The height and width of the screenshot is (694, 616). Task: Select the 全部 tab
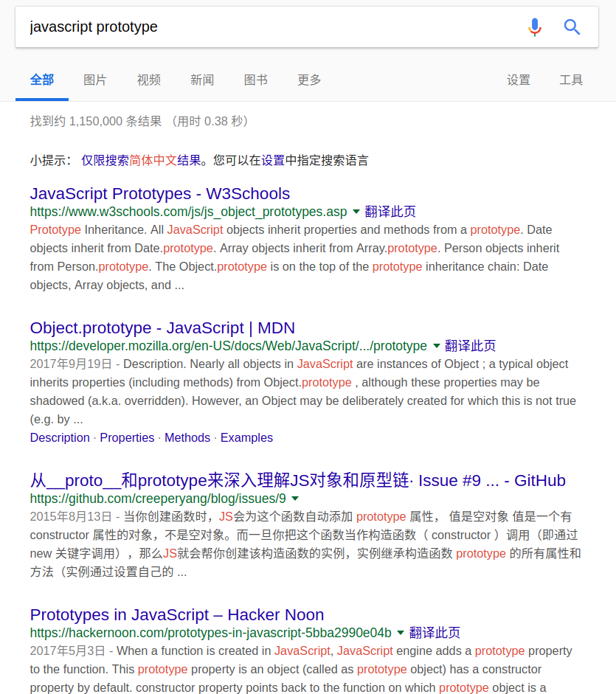click(42, 80)
